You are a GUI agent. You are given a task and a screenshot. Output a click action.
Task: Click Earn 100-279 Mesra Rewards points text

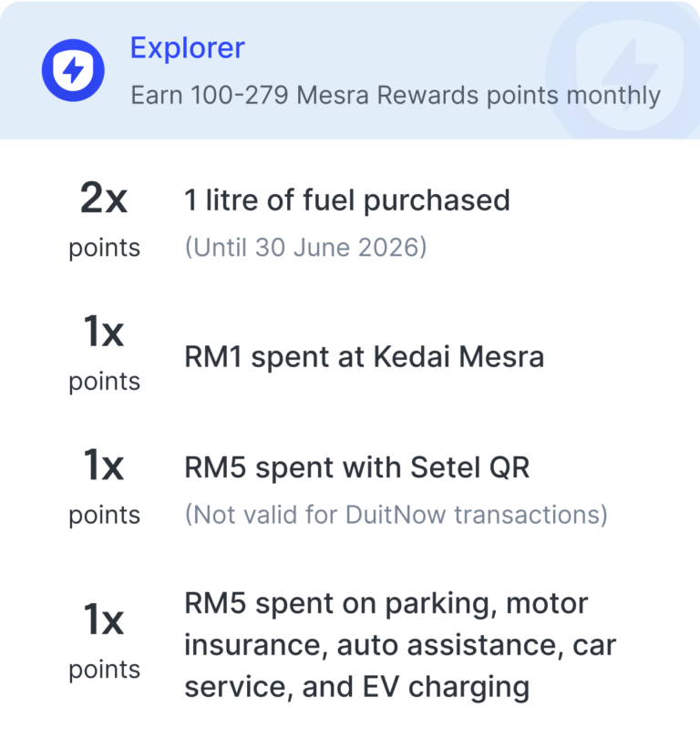396,95
